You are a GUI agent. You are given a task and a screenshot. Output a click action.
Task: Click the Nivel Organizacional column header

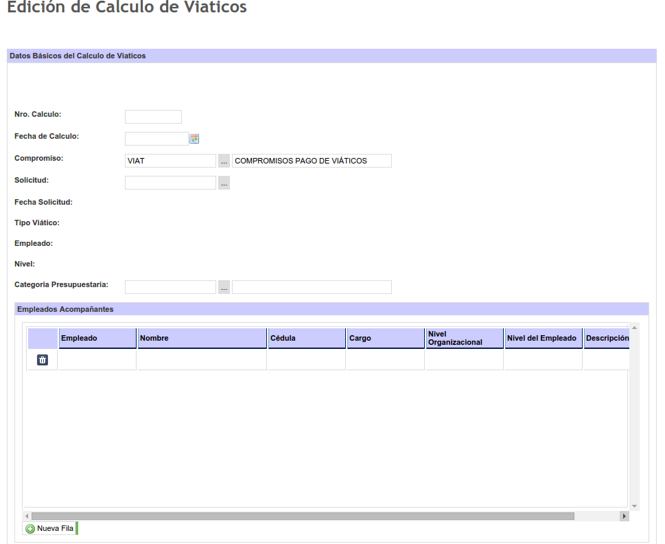tap(463, 339)
